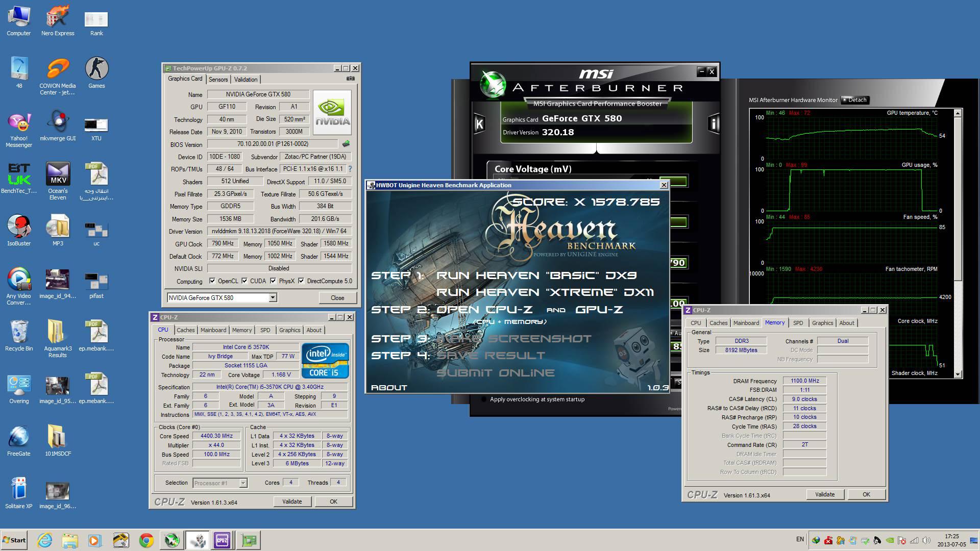Screen dimensions: 980x551
Task: Click the Google Chrome taskbar icon
Action: 146,540
